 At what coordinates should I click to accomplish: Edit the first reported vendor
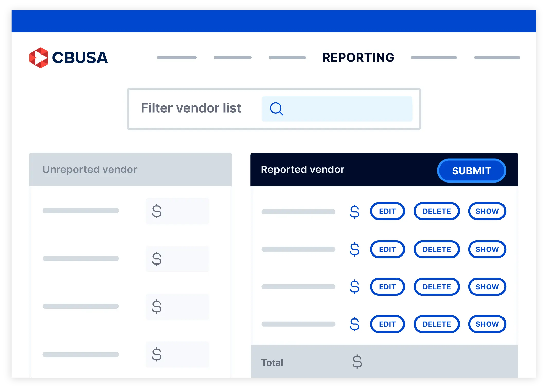(x=387, y=211)
